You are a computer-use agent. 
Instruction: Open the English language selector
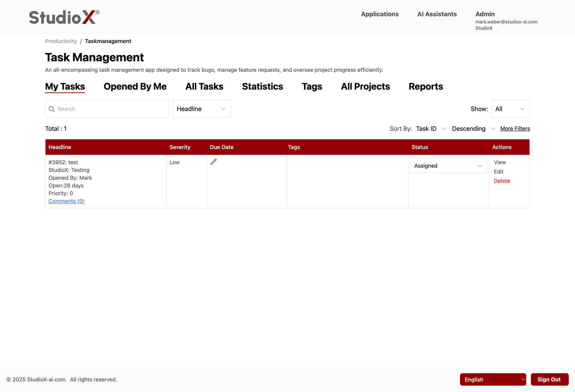(493, 379)
